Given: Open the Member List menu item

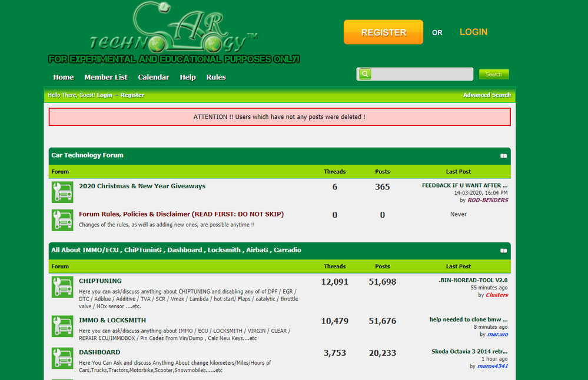Looking at the screenshot, I should [x=106, y=77].
